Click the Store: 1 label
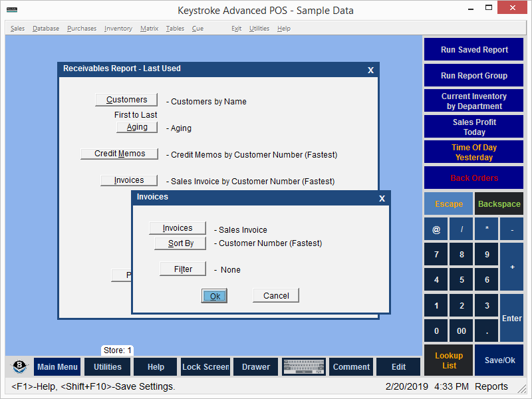532x399 pixels. coord(118,350)
